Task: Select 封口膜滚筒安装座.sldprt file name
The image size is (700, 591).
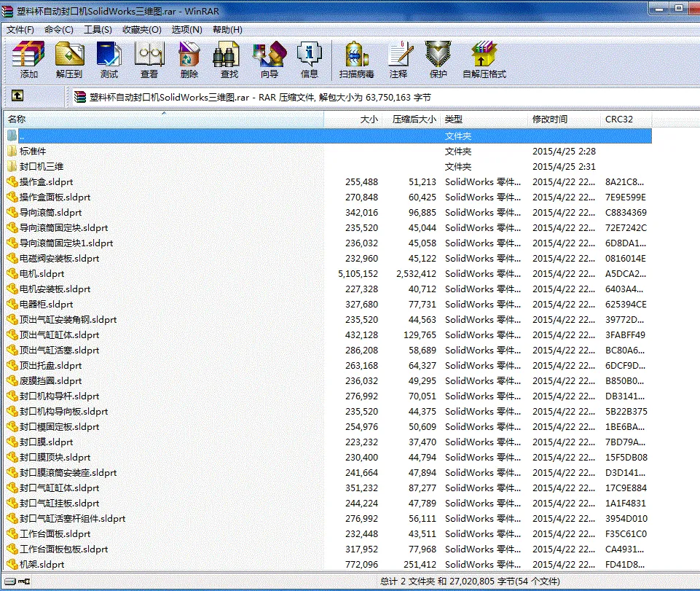Action: pyautogui.click(x=68, y=473)
